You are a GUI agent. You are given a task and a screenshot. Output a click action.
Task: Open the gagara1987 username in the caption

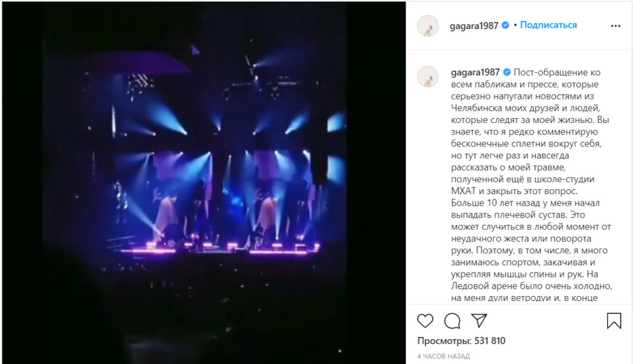(x=475, y=72)
